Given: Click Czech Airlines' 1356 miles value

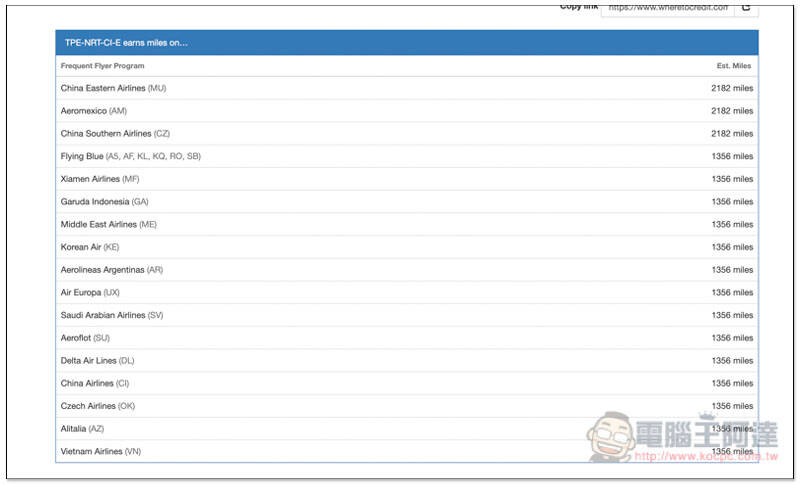Looking at the screenshot, I should [x=732, y=406].
